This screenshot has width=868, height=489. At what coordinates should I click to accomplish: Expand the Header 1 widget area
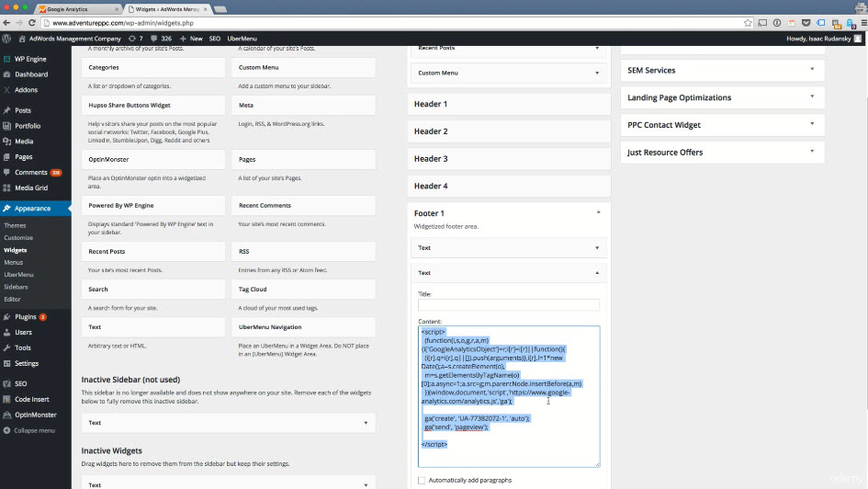pyautogui.click(x=509, y=104)
